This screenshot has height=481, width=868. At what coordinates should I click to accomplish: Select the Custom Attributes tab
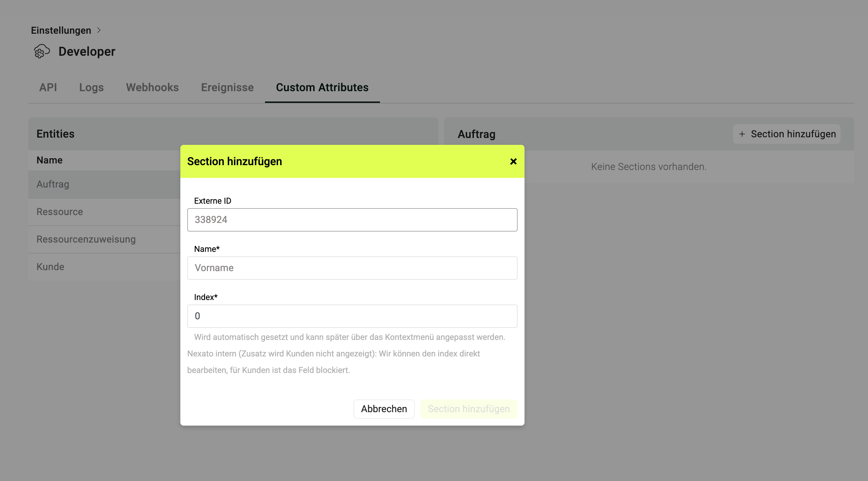click(x=322, y=87)
